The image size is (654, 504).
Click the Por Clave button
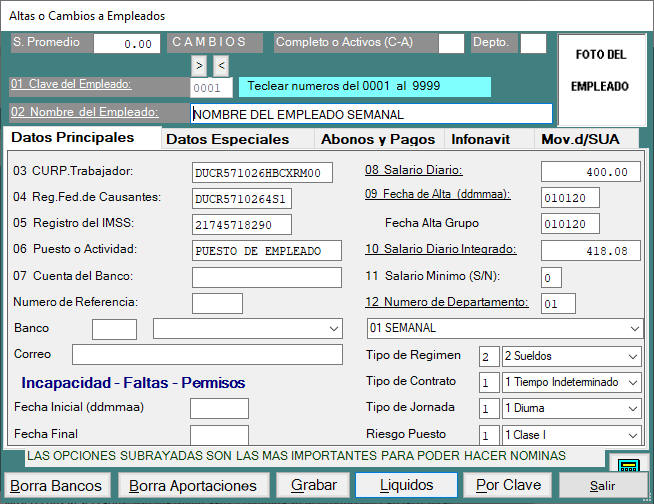pos(509,485)
